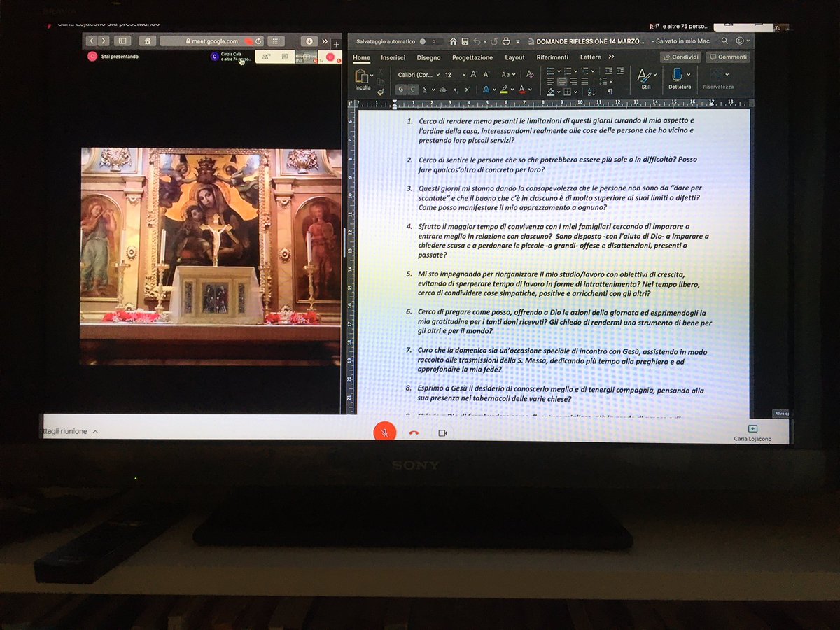Apply paragraph shading color

(551, 92)
